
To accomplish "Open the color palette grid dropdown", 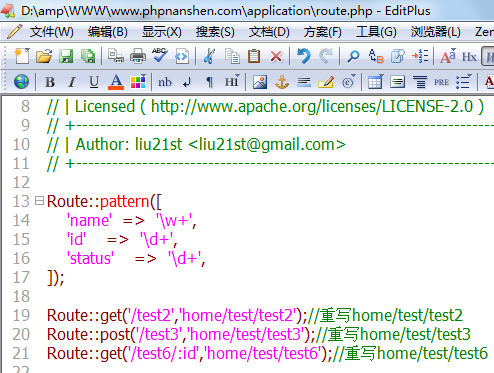I will pyautogui.click(x=138, y=82).
